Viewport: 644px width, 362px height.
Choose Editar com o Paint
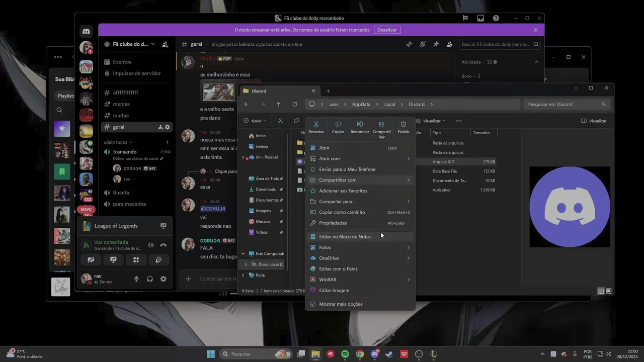coord(360,269)
